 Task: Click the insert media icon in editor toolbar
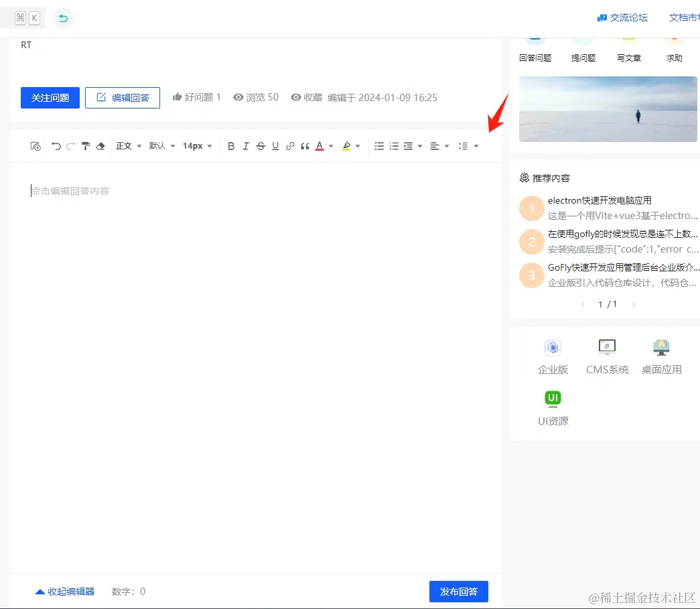(x=36, y=146)
